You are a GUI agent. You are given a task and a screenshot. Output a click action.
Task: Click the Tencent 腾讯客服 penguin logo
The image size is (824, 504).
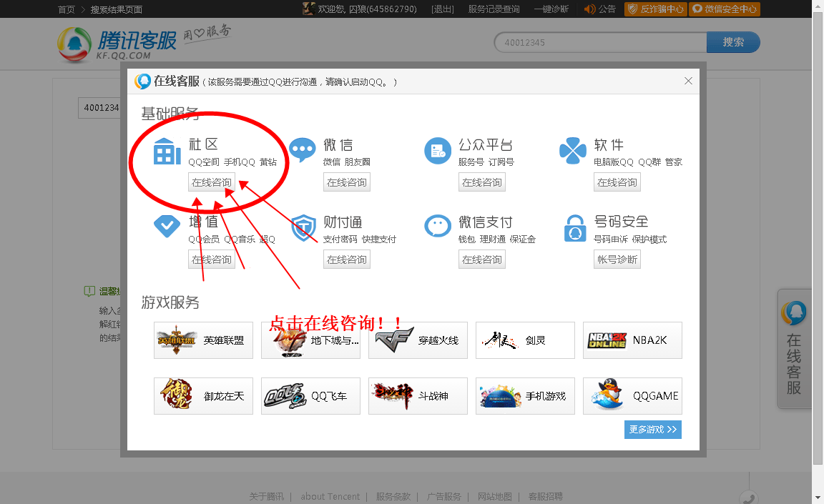[74, 44]
